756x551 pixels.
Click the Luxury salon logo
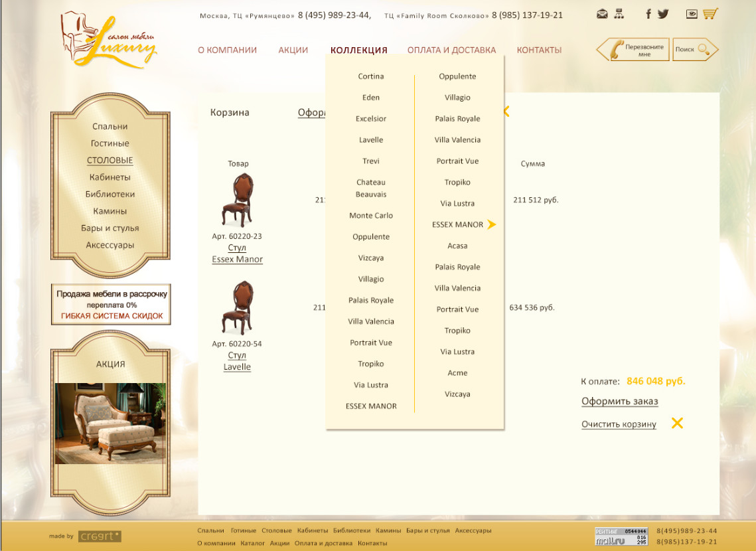pos(108,40)
